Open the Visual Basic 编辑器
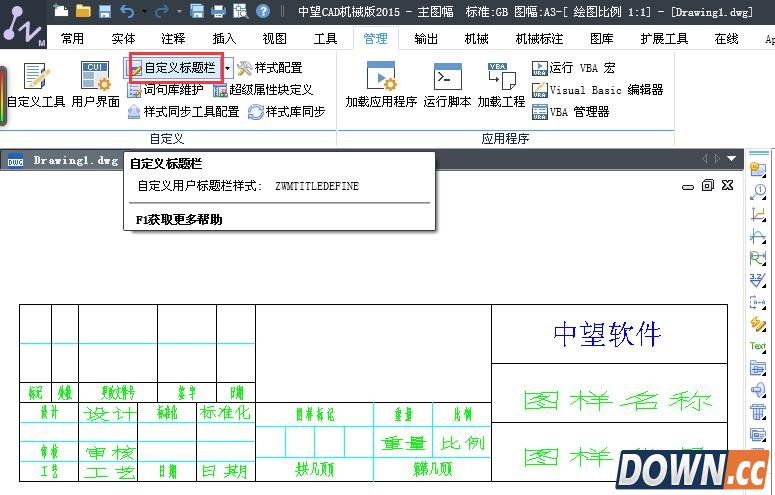The height and width of the screenshot is (495, 775). click(x=598, y=90)
